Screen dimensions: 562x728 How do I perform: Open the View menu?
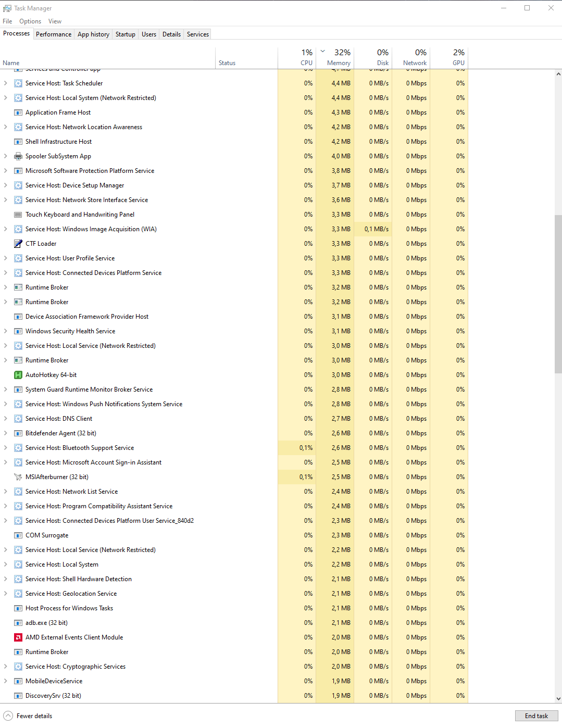point(55,21)
